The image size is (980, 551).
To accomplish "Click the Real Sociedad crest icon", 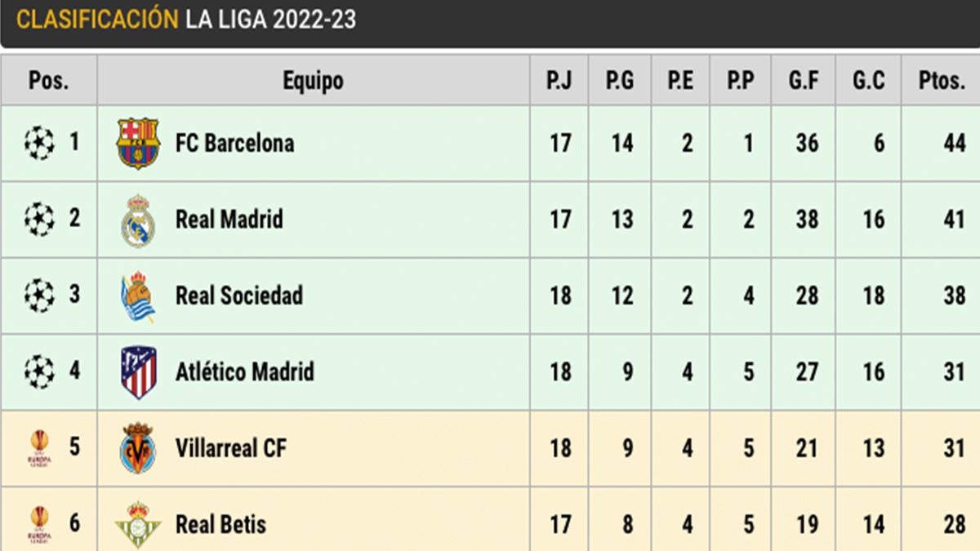I will point(137,296).
